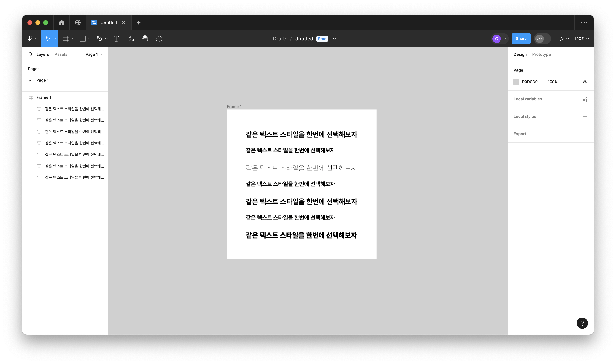
Task: Click the Frame tool icon
Action: coord(65,39)
